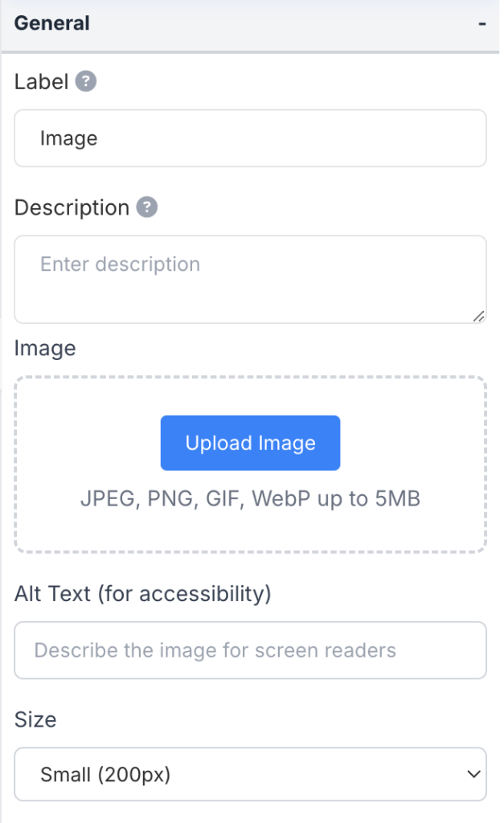Click the "Describe the image for screen readers" placeholder
The image size is (504, 823).
click(x=215, y=649)
